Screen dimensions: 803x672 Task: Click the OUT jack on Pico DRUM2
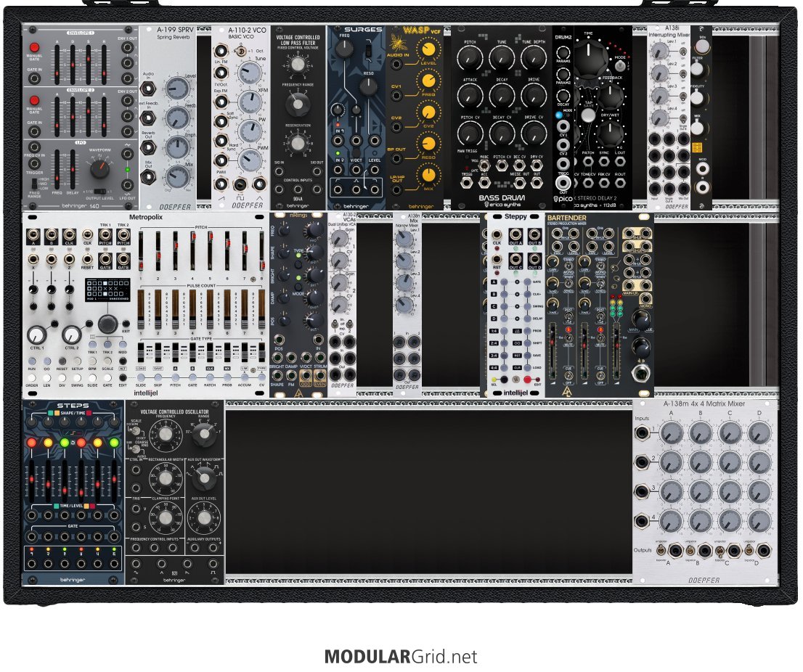(563, 182)
